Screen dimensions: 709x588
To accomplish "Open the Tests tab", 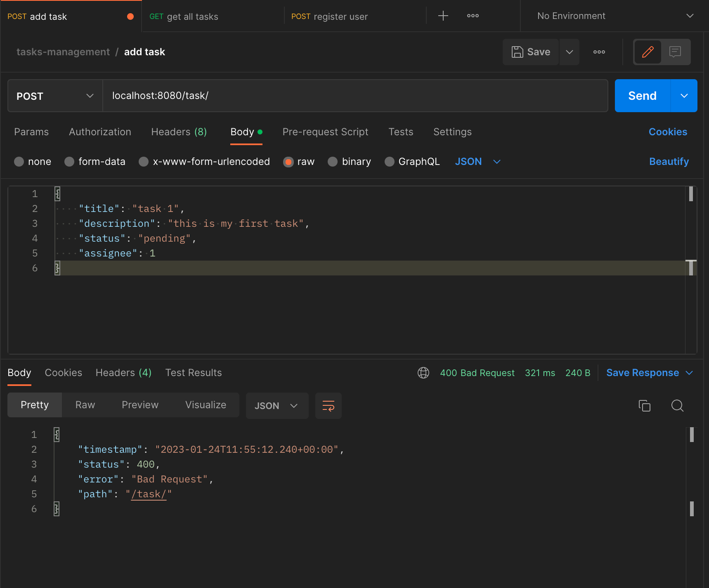I will click(401, 132).
